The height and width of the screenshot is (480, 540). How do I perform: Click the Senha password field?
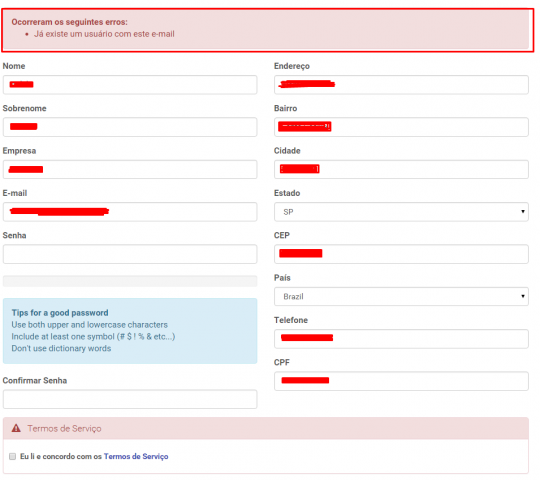[x=130, y=254]
